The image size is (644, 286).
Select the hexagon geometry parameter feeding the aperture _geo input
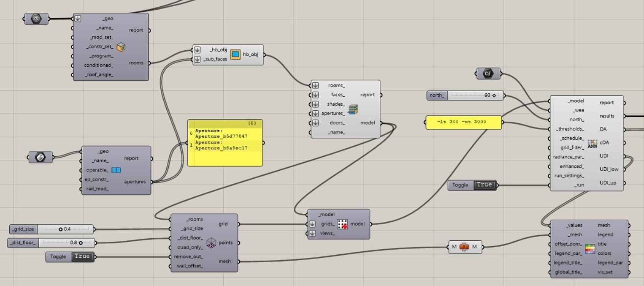(x=41, y=157)
